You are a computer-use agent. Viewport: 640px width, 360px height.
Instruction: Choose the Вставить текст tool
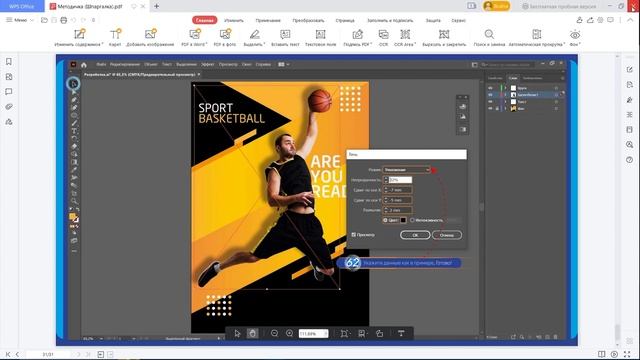point(285,38)
